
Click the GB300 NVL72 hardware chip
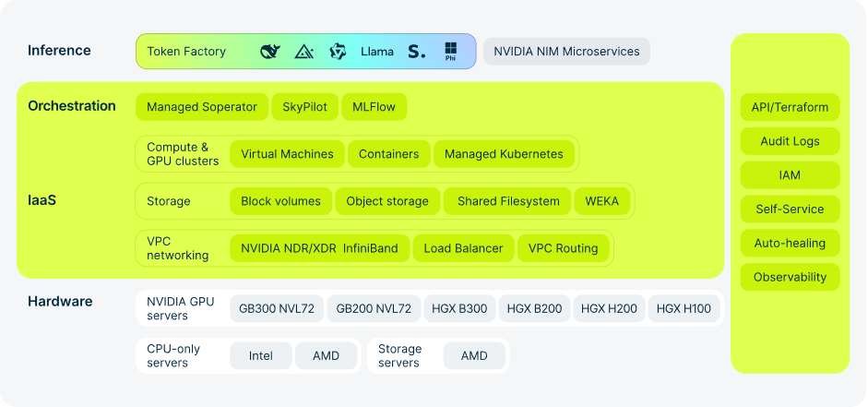(x=275, y=309)
